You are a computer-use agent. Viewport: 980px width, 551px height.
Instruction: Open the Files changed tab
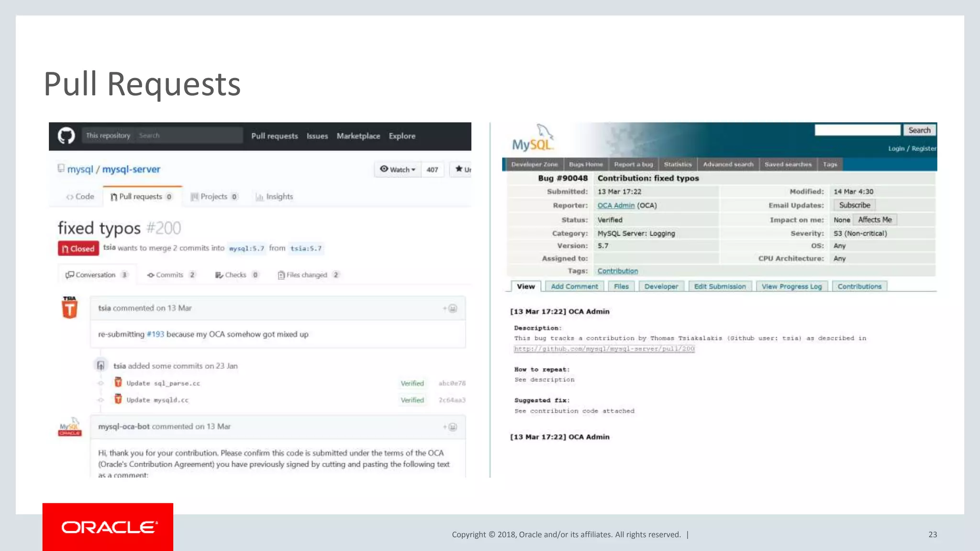click(x=309, y=275)
